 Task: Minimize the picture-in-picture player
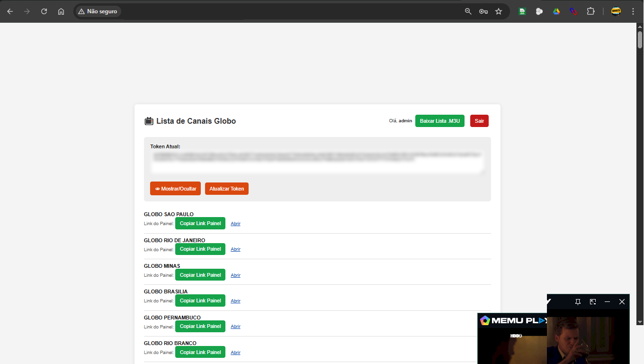(x=607, y=301)
